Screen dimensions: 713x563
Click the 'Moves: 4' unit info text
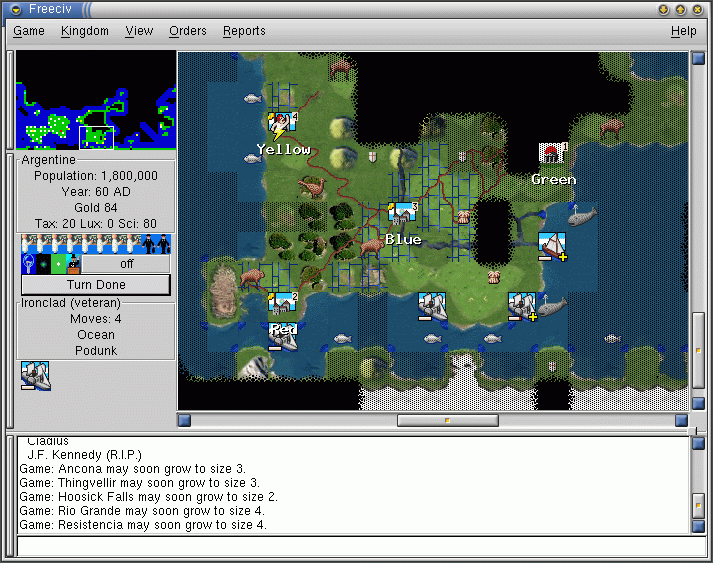[96, 319]
